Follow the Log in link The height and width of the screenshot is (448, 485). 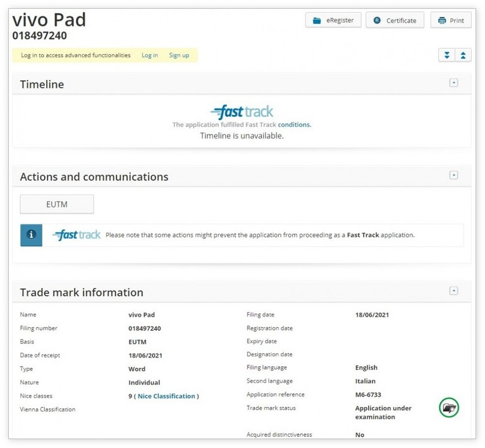[150, 56]
